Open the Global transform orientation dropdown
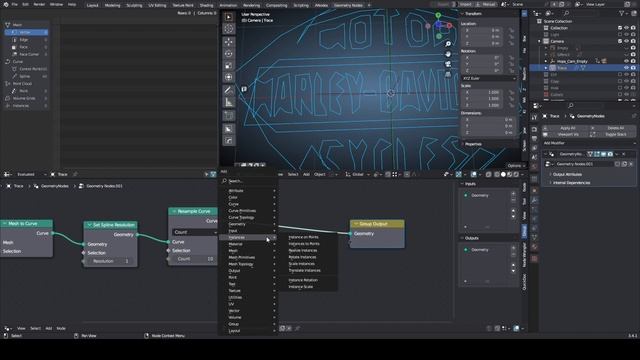This screenshot has width=640, height=360. click(358, 174)
